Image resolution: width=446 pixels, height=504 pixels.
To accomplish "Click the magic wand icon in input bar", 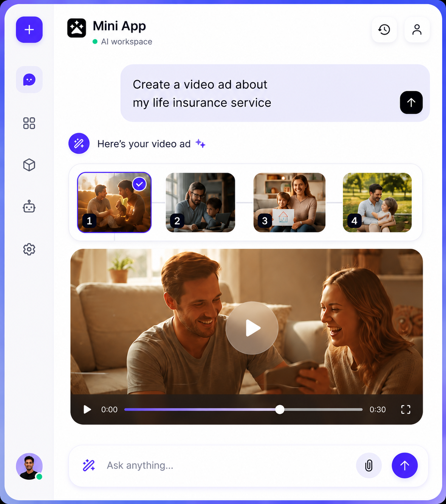I will coord(89,465).
